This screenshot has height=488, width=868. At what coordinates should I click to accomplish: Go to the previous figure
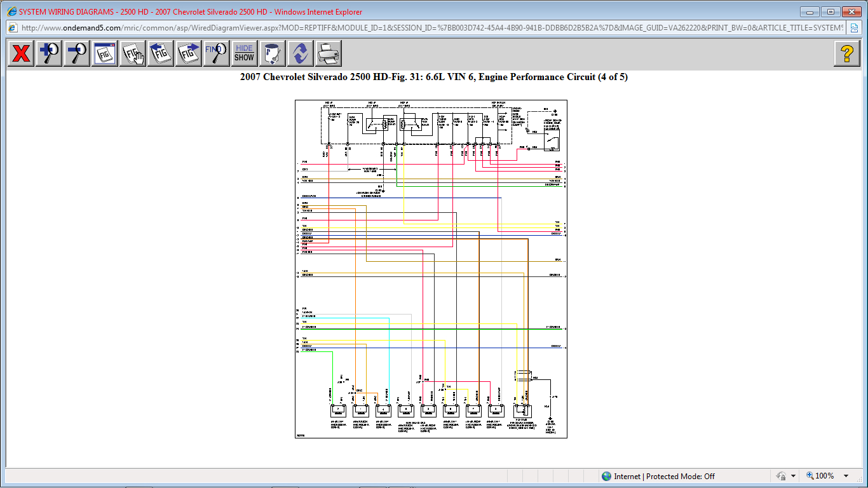[x=161, y=53]
